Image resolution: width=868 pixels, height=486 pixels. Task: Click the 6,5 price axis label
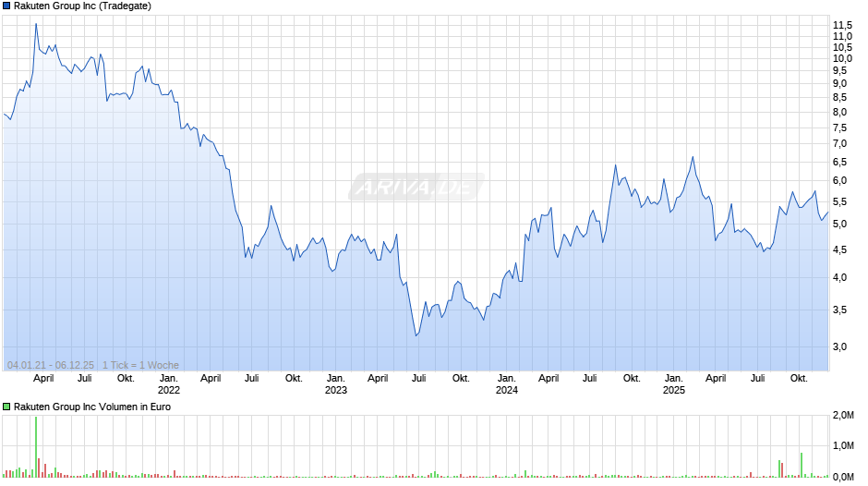click(839, 163)
